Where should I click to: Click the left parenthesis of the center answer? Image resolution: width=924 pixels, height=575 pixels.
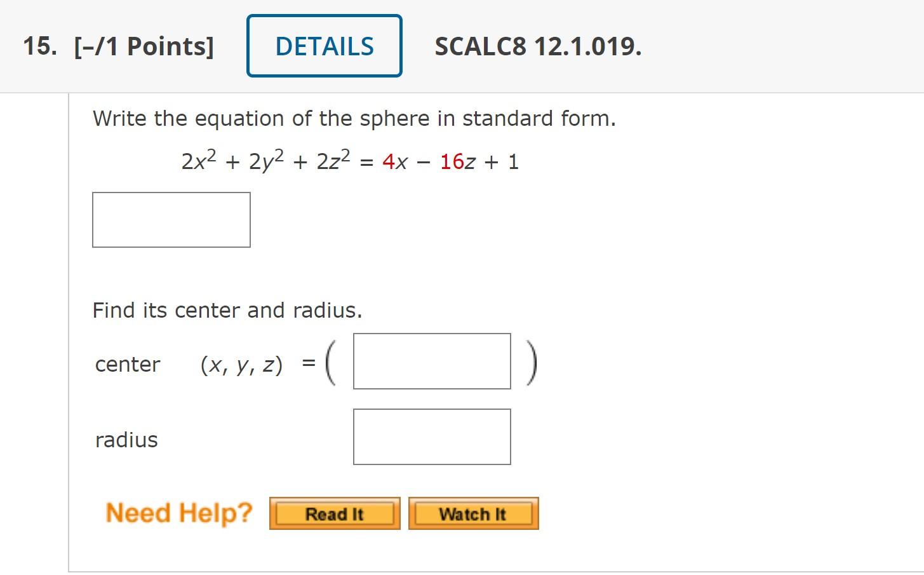click(x=332, y=361)
